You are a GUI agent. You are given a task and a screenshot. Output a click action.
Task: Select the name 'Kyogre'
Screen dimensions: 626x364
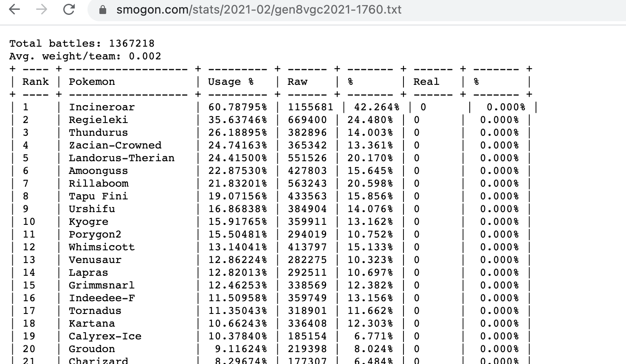click(x=89, y=221)
